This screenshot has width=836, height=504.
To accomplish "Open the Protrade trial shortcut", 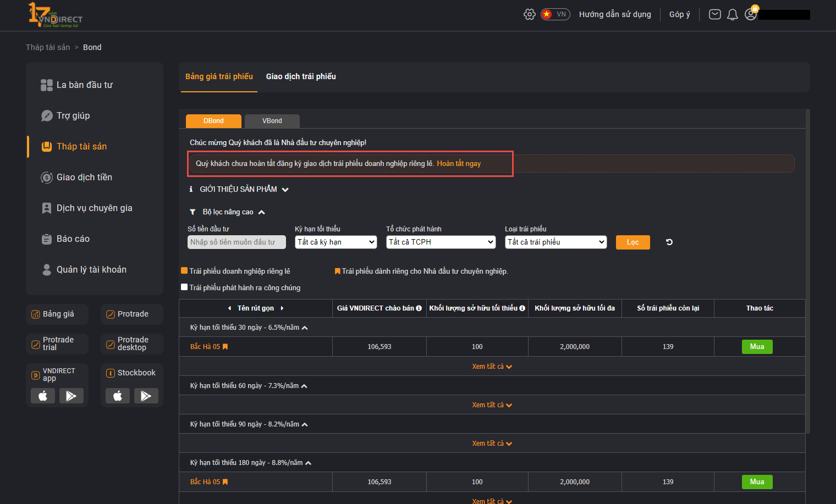I will (57, 344).
